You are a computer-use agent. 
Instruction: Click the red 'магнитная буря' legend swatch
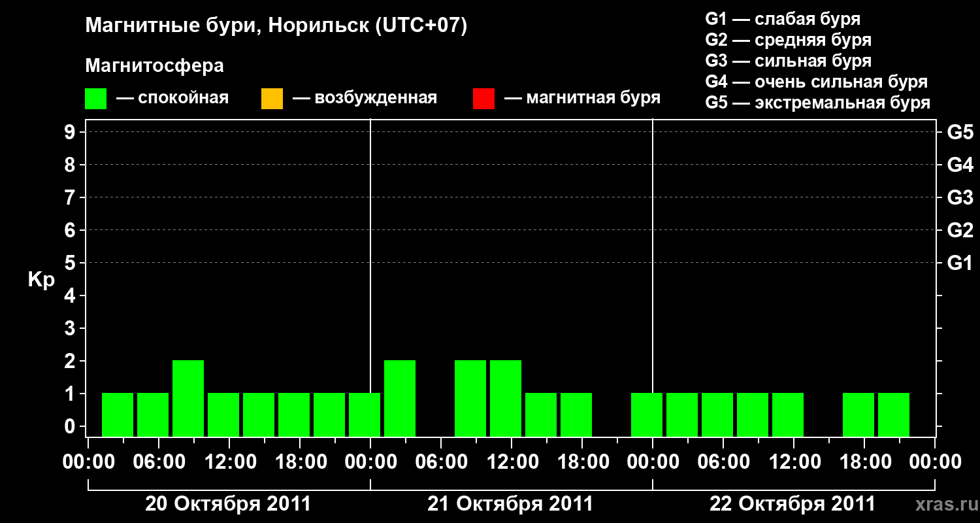[x=483, y=99]
